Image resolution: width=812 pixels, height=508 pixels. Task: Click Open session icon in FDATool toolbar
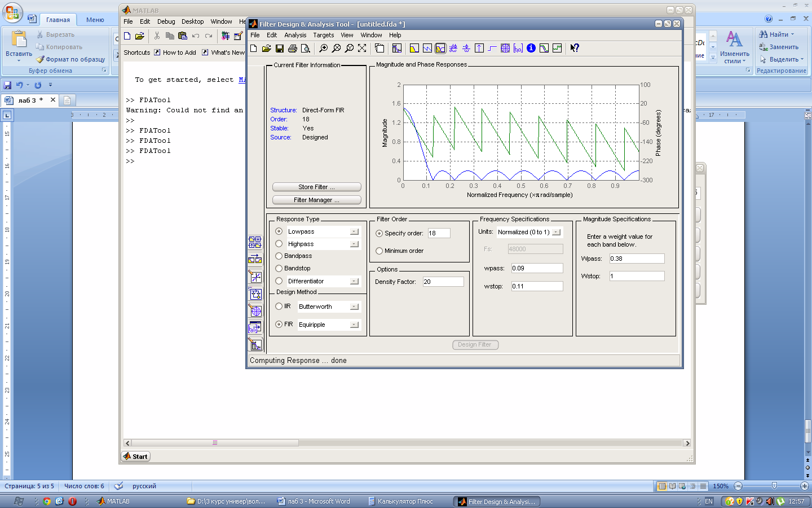coord(267,49)
